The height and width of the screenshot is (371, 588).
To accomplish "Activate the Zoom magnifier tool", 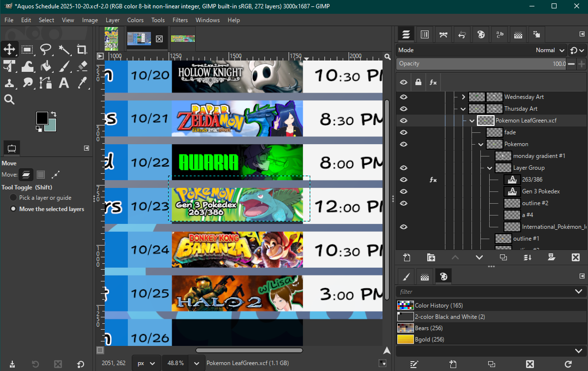I will click(9, 100).
